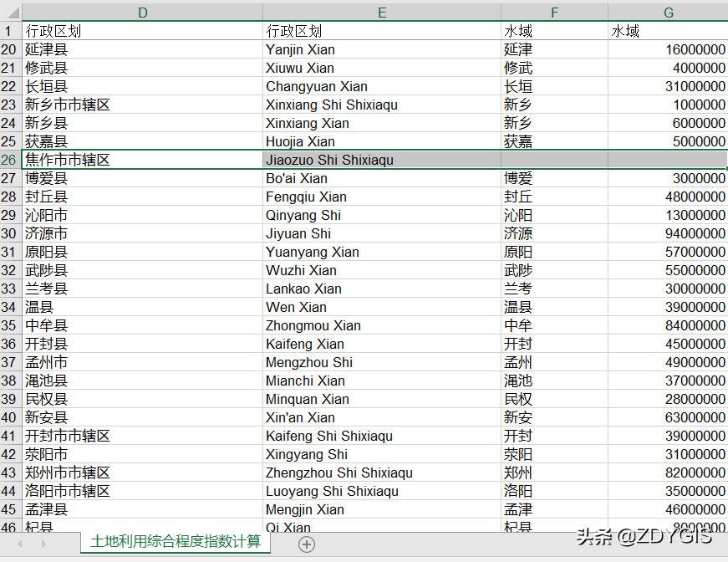This screenshot has width=728, height=562.
Task: Go to previous sheet using left arrow
Action: (x=20, y=544)
